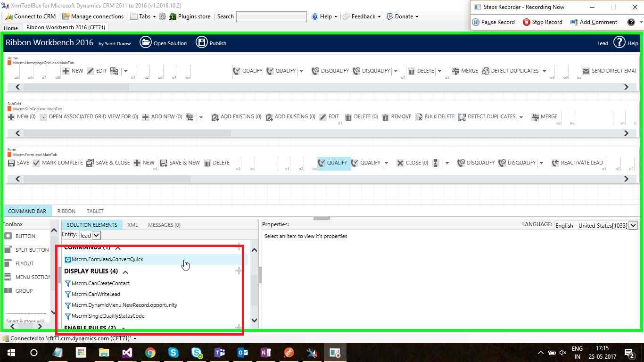Select ADD NEW {0} in SubGrid ribbon
The height and width of the screenshot is (362, 644).
162,117
